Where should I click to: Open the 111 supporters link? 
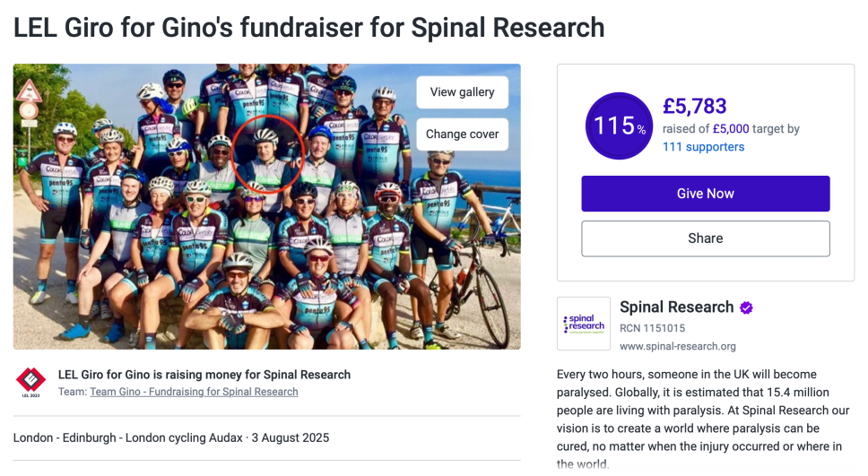703,147
